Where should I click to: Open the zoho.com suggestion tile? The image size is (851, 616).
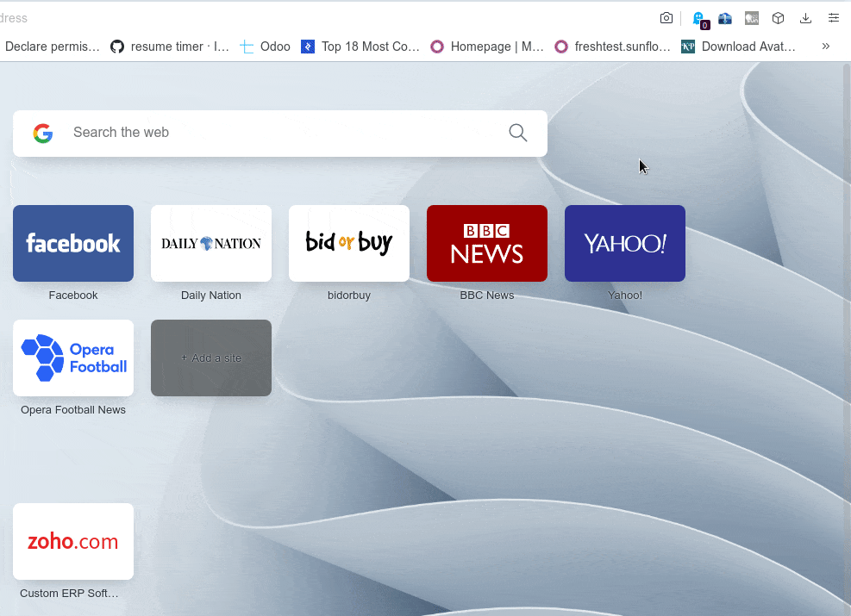click(73, 541)
